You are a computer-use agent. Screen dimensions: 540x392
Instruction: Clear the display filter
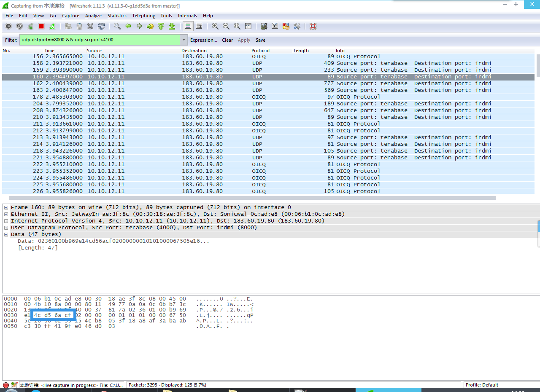(227, 40)
